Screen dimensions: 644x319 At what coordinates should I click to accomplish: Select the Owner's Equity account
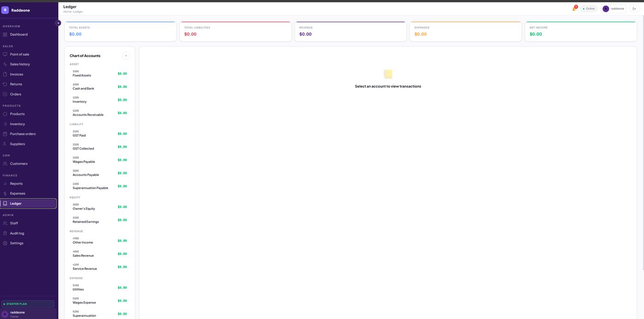coord(100,207)
